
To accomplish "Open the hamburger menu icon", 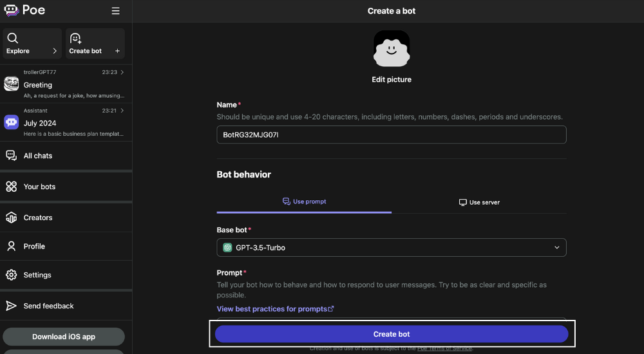I will tap(116, 11).
